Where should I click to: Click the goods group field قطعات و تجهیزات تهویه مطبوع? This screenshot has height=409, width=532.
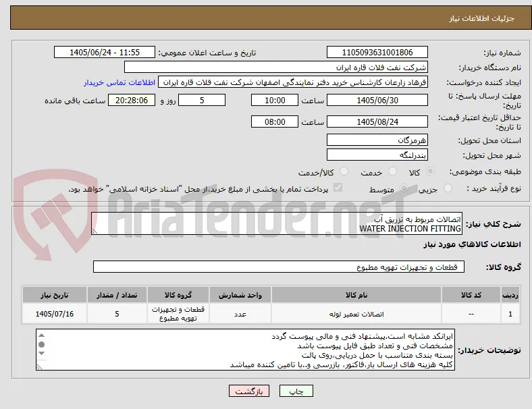pyautogui.click(x=279, y=267)
